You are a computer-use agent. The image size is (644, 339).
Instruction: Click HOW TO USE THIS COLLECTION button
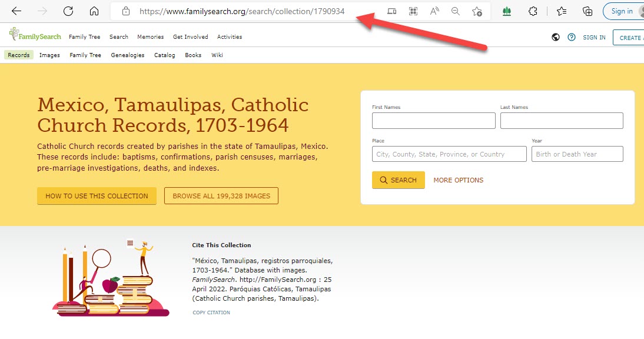(x=97, y=196)
